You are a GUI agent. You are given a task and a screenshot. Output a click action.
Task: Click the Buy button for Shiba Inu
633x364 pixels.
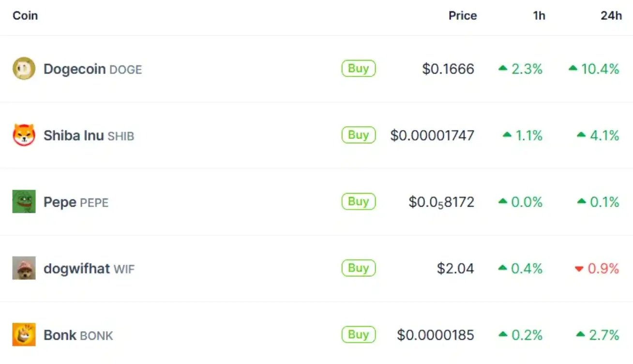[x=359, y=135]
